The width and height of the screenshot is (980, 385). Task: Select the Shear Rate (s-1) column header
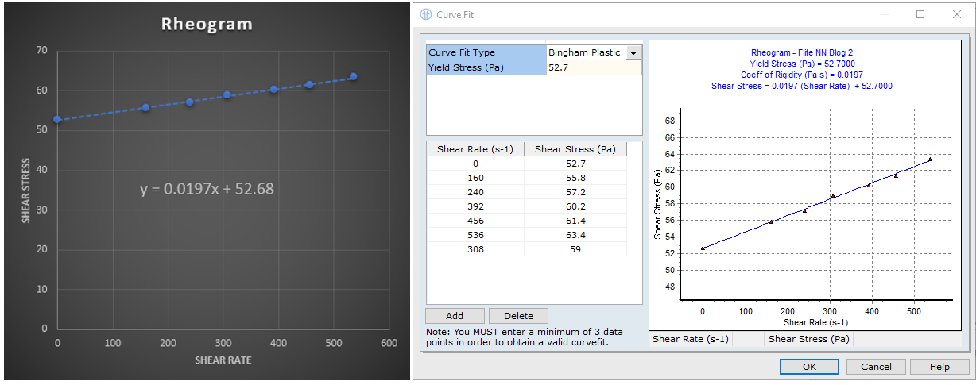pyautogui.click(x=475, y=149)
